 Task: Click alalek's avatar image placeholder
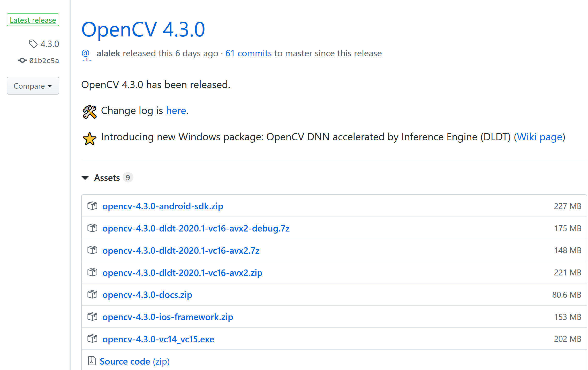pyautogui.click(x=87, y=55)
